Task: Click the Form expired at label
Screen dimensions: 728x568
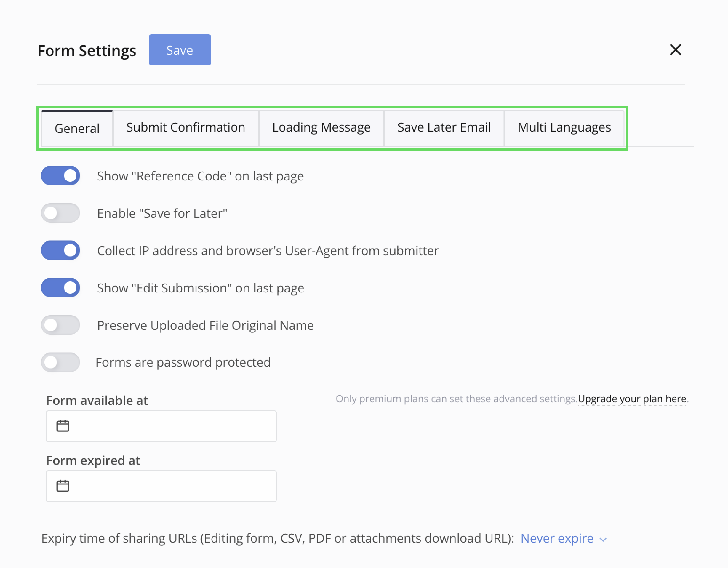Action: (x=93, y=460)
